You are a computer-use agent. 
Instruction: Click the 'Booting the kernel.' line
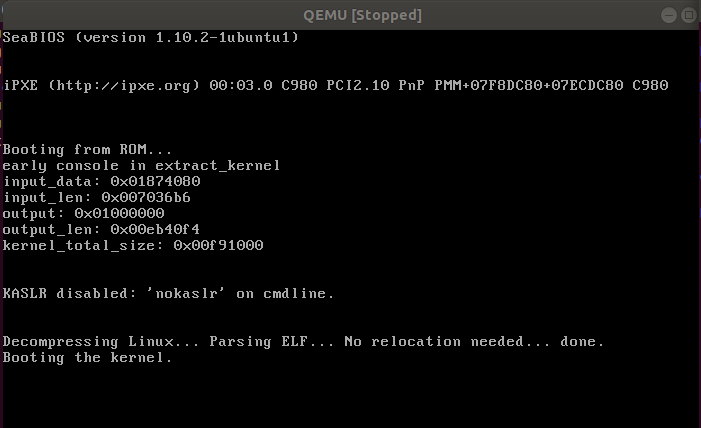click(x=87, y=358)
